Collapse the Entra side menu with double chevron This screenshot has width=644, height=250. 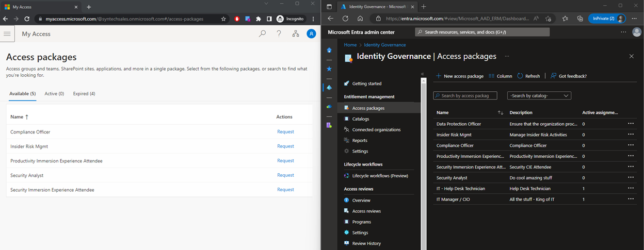click(422, 74)
